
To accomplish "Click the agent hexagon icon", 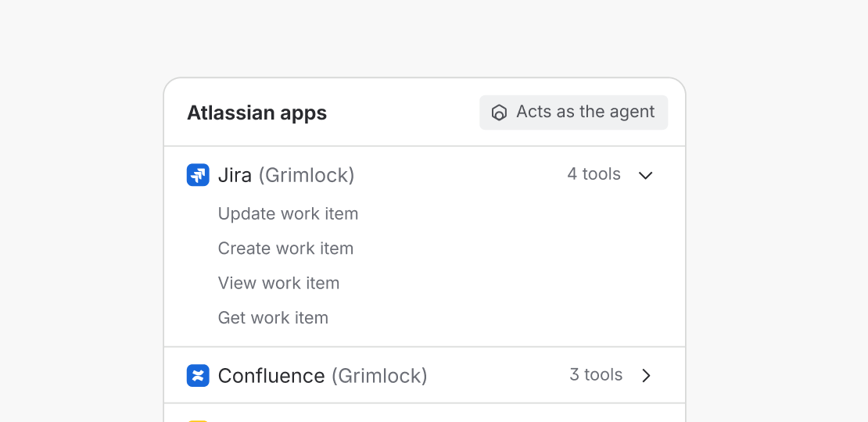I will (500, 113).
